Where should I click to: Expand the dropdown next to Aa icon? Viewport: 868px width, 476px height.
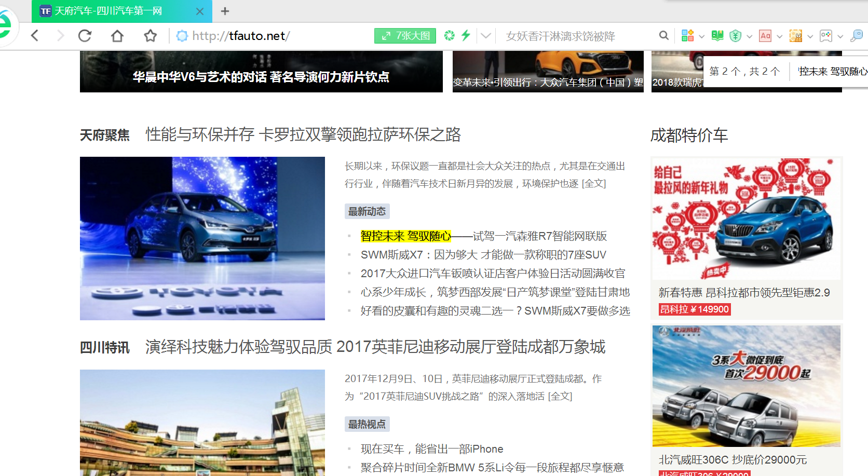pyautogui.click(x=779, y=36)
